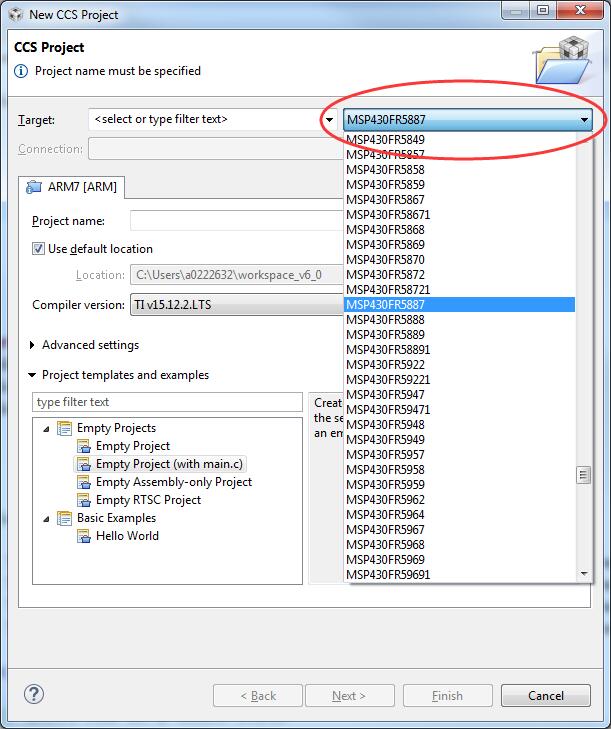
Task: Select MSP430FR5947 in the list
Action: [x=459, y=395]
